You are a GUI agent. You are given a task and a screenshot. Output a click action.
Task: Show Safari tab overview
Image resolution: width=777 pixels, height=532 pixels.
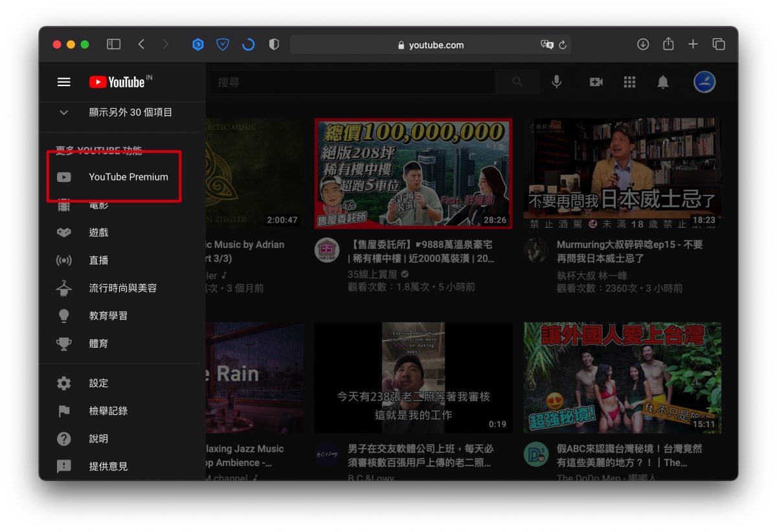[719, 44]
